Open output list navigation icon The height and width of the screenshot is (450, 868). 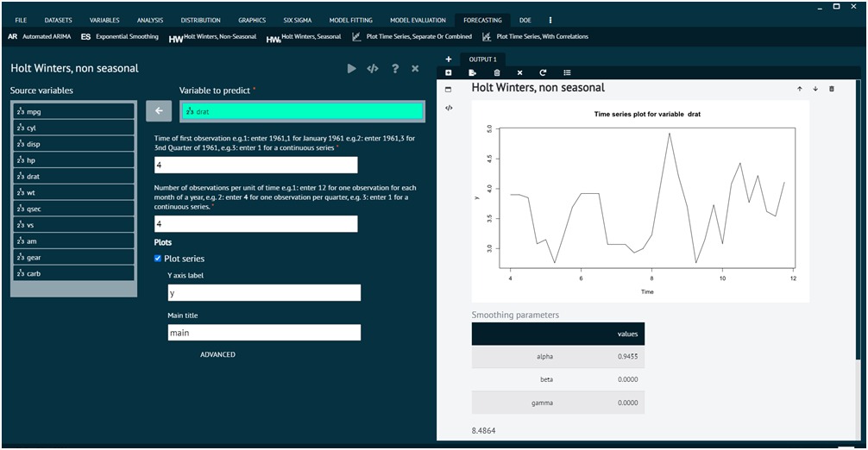[567, 73]
